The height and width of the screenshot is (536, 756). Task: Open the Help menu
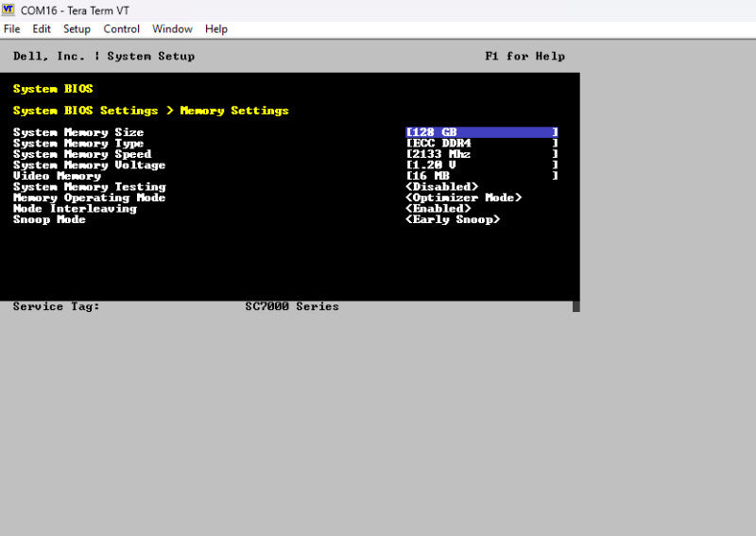pos(216,29)
